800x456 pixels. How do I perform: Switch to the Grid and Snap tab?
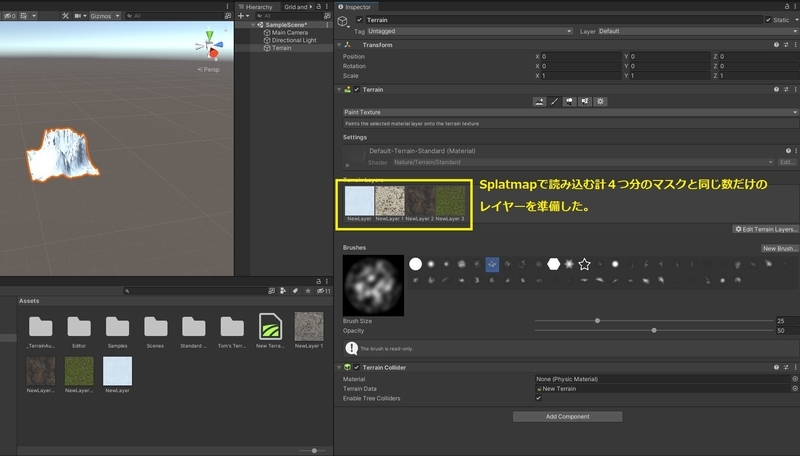pos(298,7)
